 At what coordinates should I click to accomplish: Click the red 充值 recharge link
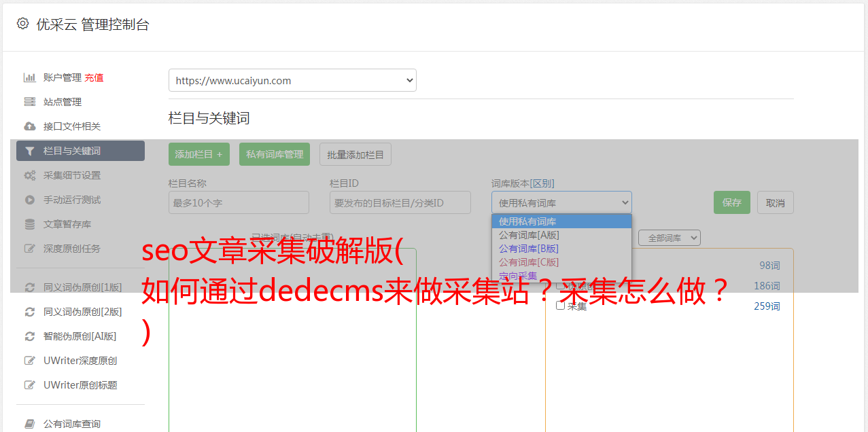click(x=94, y=77)
